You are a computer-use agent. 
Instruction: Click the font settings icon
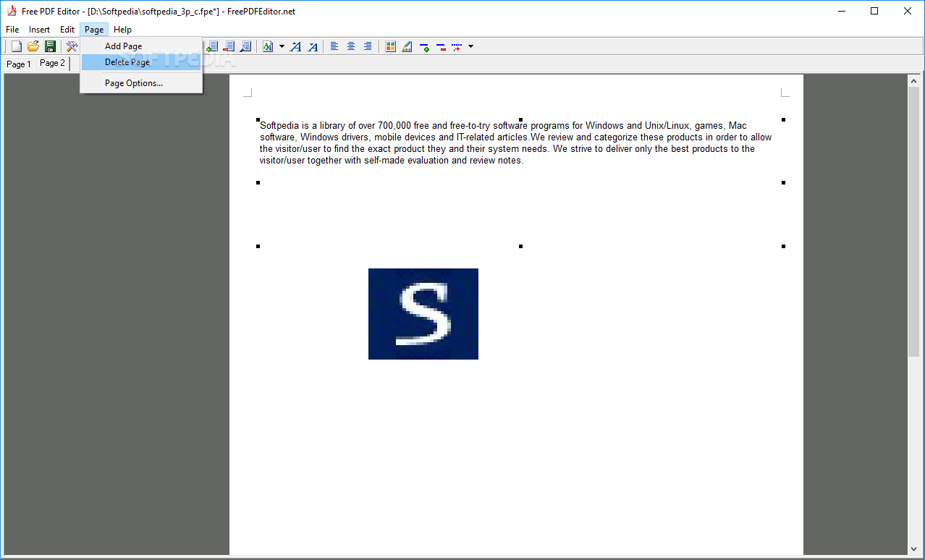coord(268,46)
